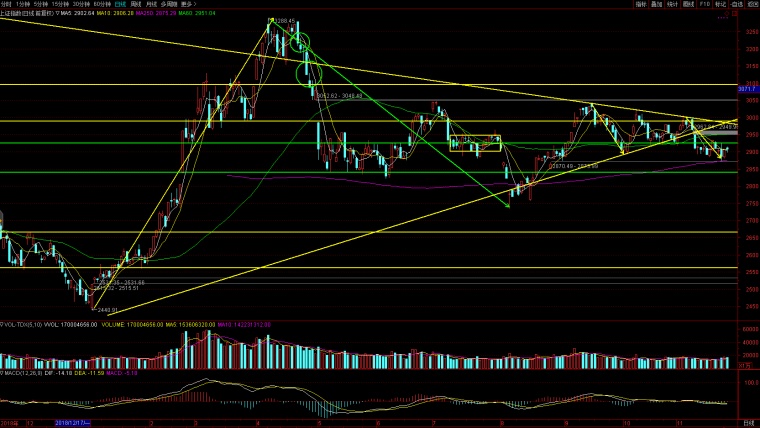Open the F10 company info button
Screen dimensions: 760x428
click(x=704, y=4)
